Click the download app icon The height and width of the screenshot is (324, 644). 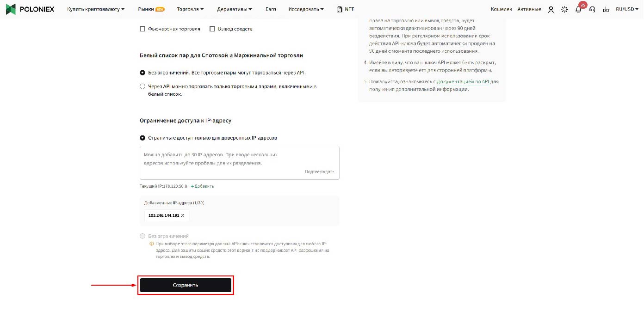tap(606, 9)
